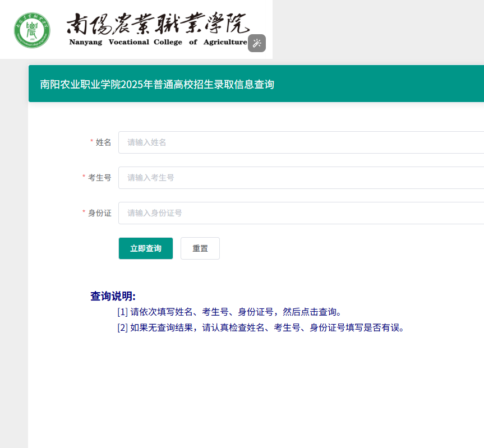Click the calligraphy school name artwork
484x448 pixels.
coord(157,22)
